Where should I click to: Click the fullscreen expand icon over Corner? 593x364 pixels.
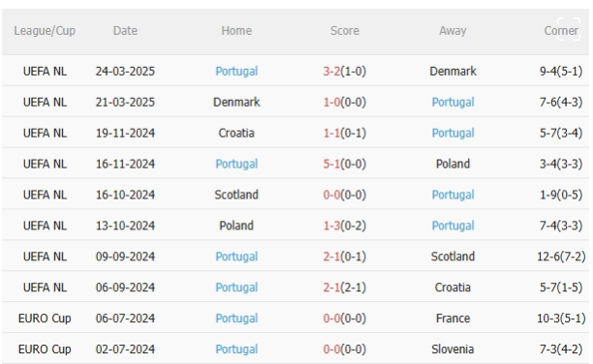click(569, 29)
